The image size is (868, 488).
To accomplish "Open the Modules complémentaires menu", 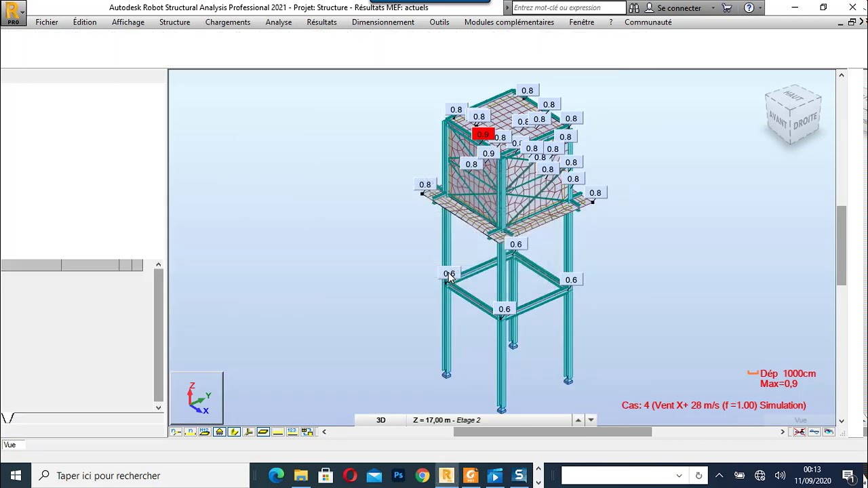I will tap(509, 22).
